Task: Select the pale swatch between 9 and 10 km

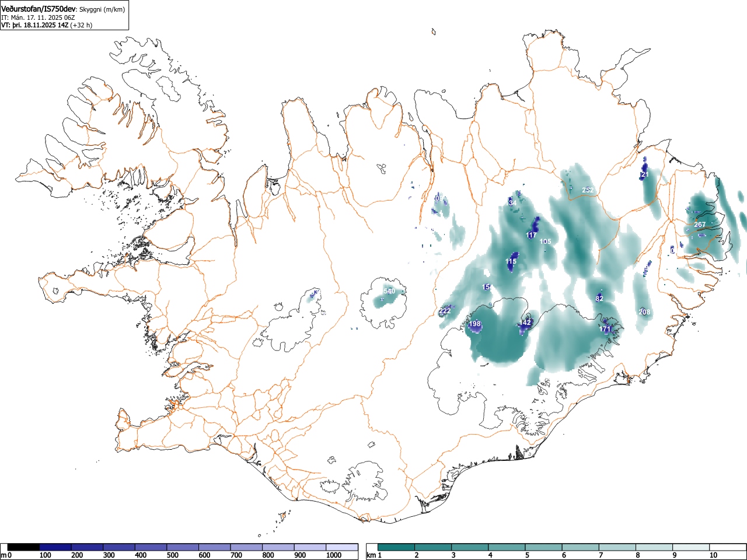Action: (692, 547)
